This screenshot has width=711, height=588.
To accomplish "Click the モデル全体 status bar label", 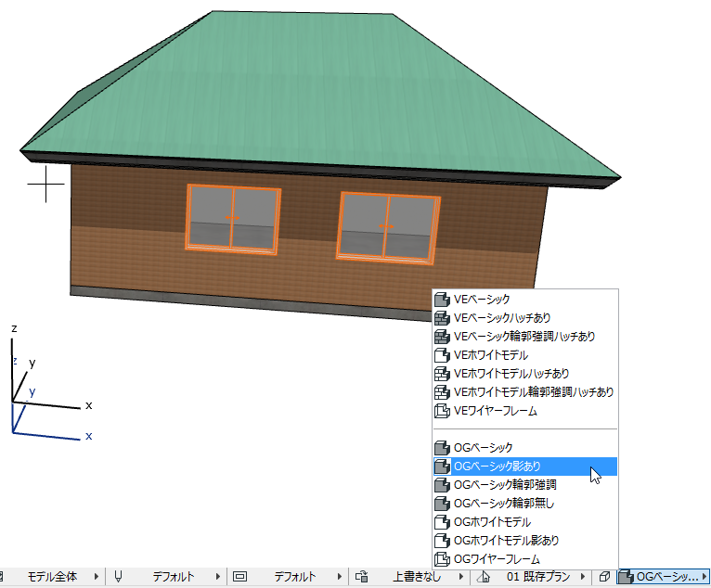I will click(52, 577).
